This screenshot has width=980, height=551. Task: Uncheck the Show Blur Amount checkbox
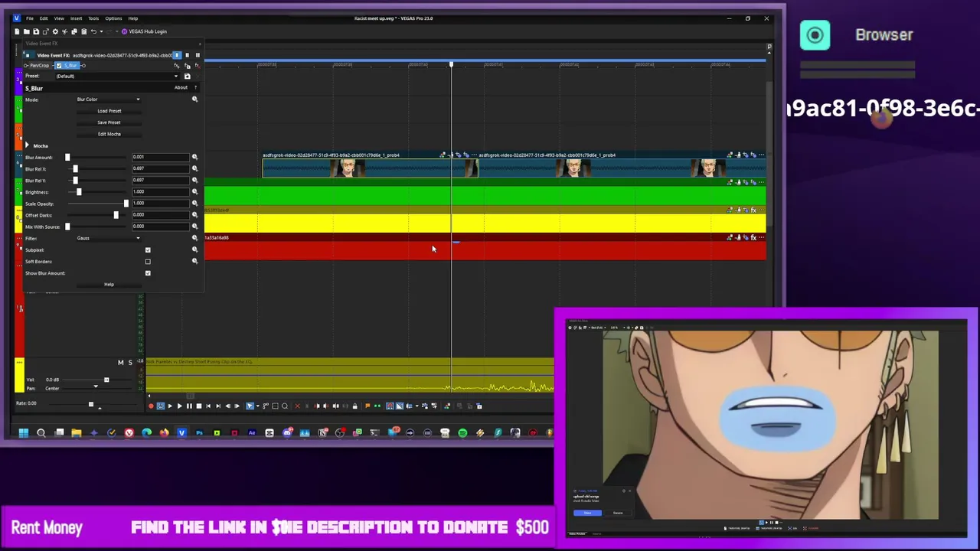tap(148, 273)
